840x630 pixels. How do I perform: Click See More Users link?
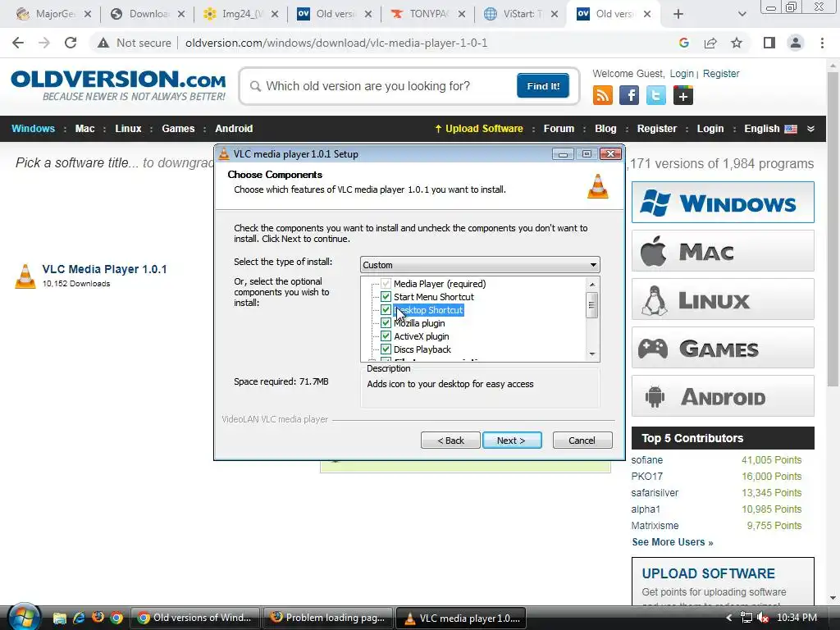click(673, 542)
